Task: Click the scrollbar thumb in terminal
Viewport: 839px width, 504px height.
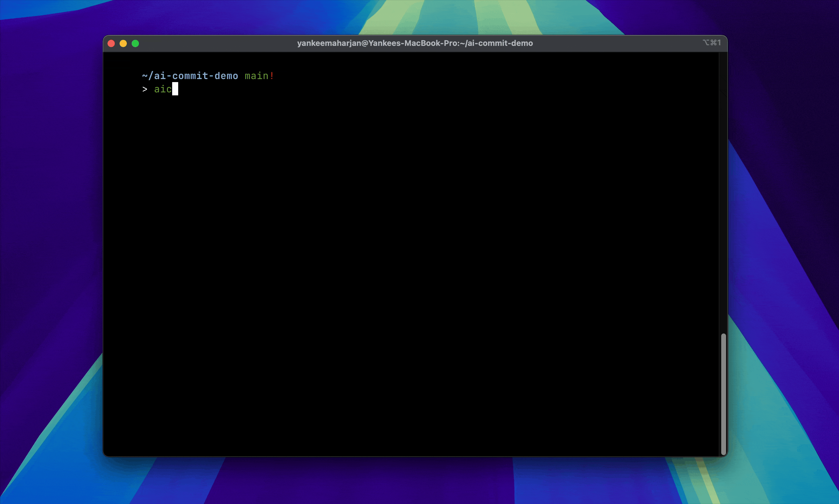Action: click(x=723, y=394)
